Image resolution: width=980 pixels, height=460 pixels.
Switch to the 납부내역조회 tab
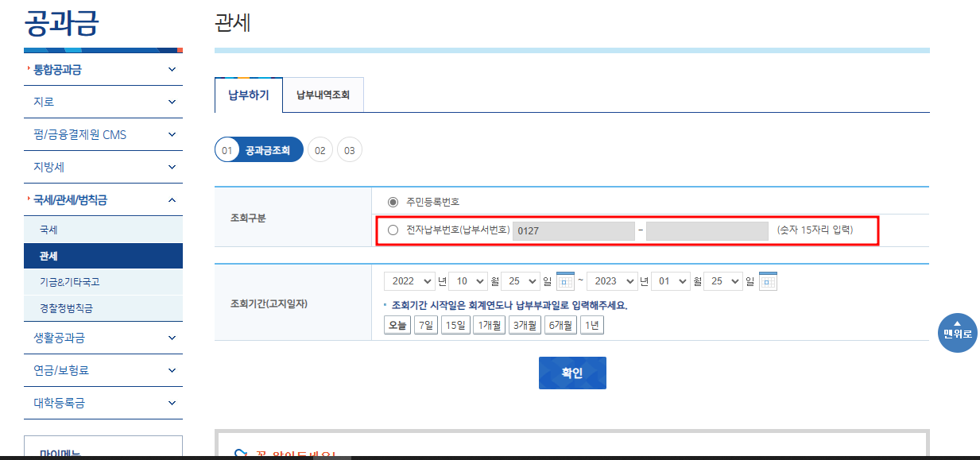323,95
